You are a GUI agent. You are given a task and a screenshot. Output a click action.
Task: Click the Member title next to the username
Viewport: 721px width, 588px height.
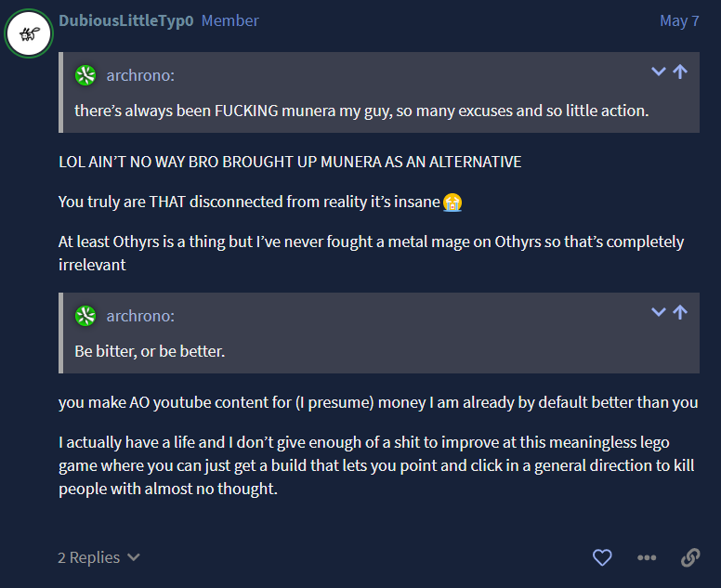[229, 20]
